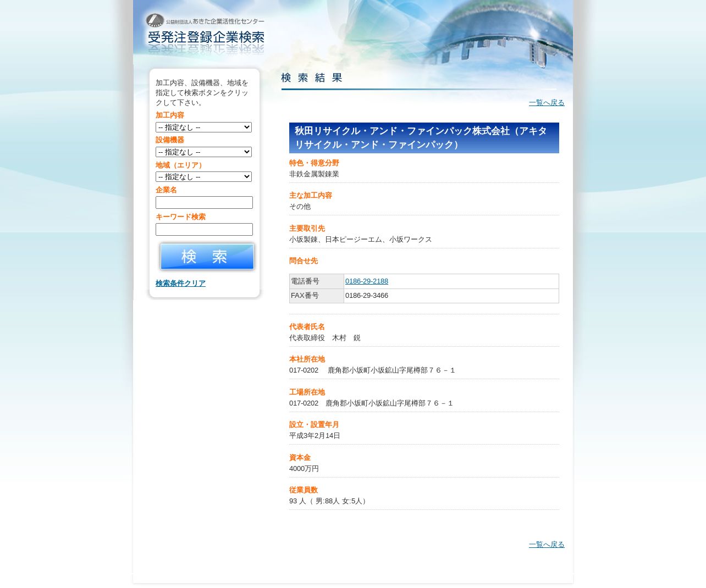This screenshot has width=706, height=588.
Task: Click the 設立・設置年月 label
Action: pos(314,425)
